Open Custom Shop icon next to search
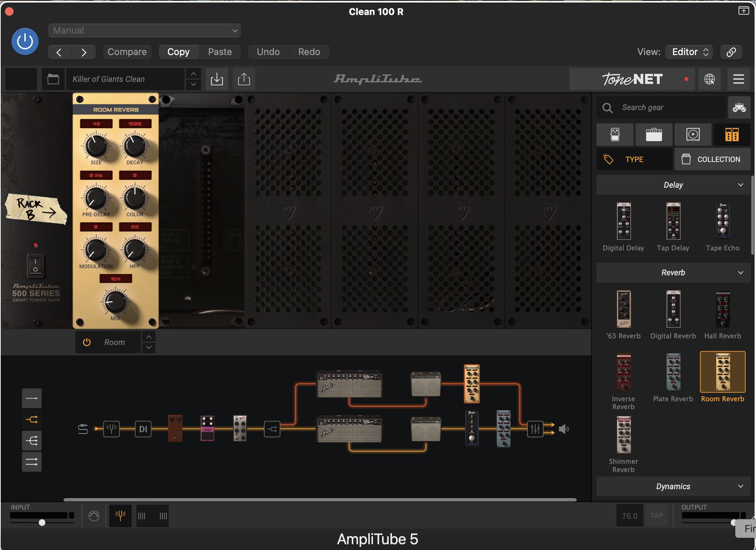This screenshot has width=756, height=550. (739, 107)
